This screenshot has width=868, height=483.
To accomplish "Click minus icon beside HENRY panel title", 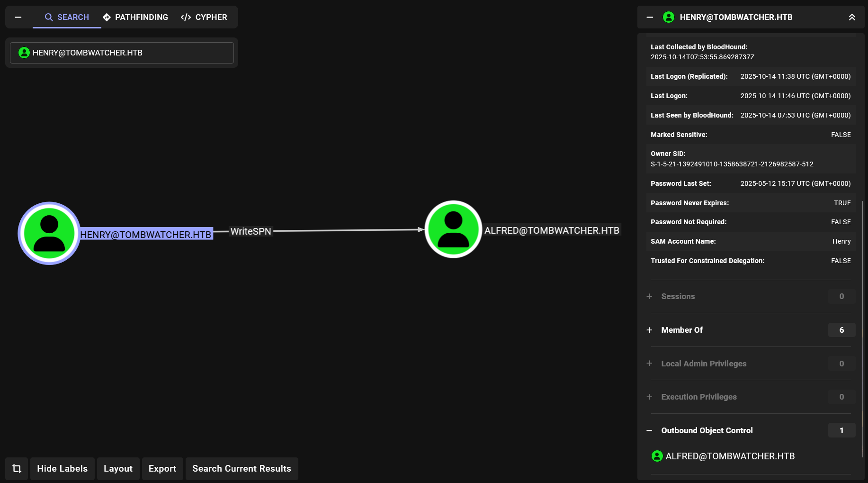I will point(650,17).
